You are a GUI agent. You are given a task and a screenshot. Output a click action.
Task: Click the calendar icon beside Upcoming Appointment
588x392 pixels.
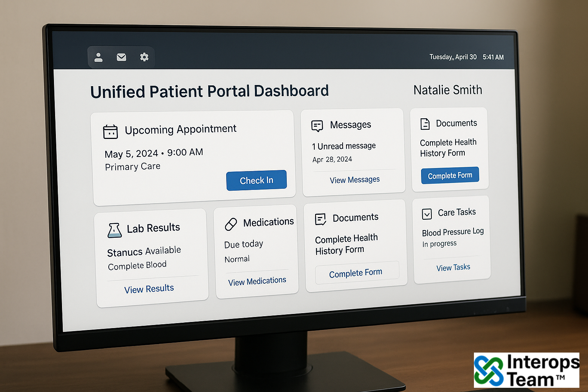pyautogui.click(x=110, y=132)
